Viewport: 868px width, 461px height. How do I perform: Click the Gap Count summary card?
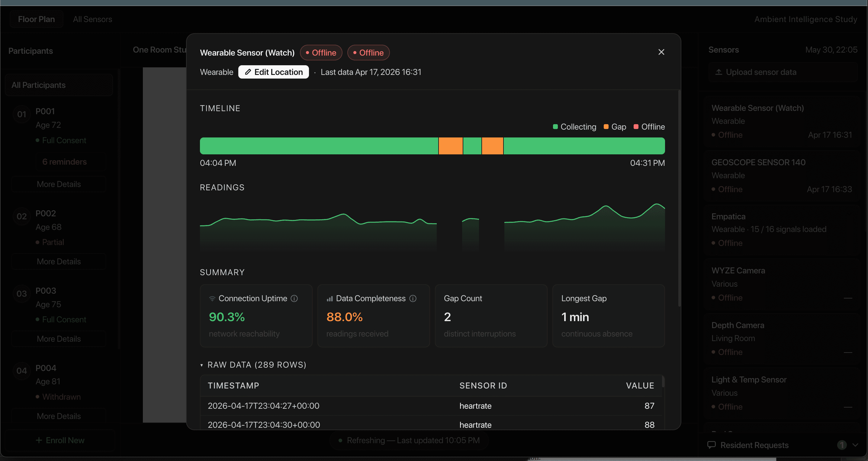pos(491,316)
